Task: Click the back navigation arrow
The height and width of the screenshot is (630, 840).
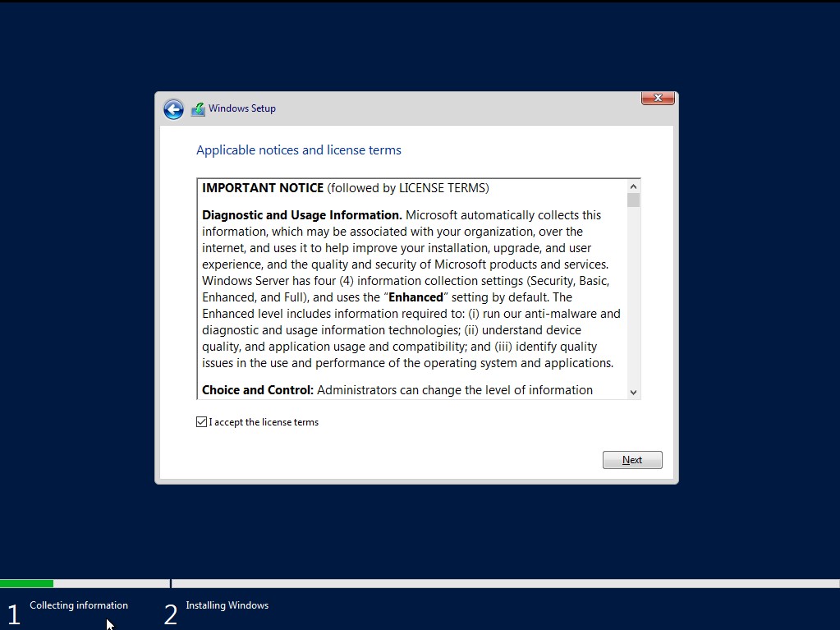Action: (x=173, y=108)
